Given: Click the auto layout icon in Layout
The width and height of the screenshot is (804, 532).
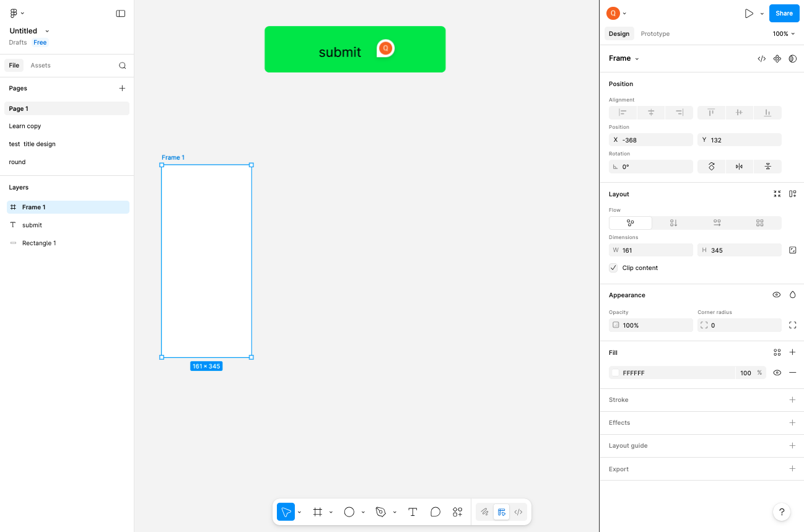Looking at the screenshot, I should (x=792, y=194).
